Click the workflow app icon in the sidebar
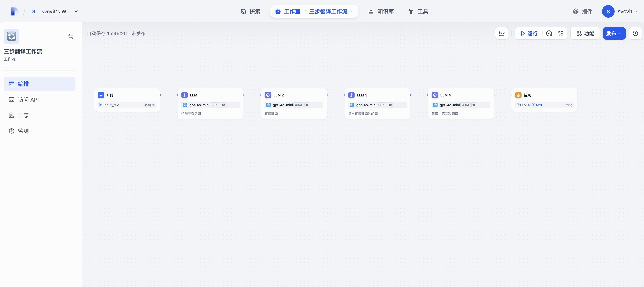The height and width of the screenshot is (287, 644). [12, 36]
